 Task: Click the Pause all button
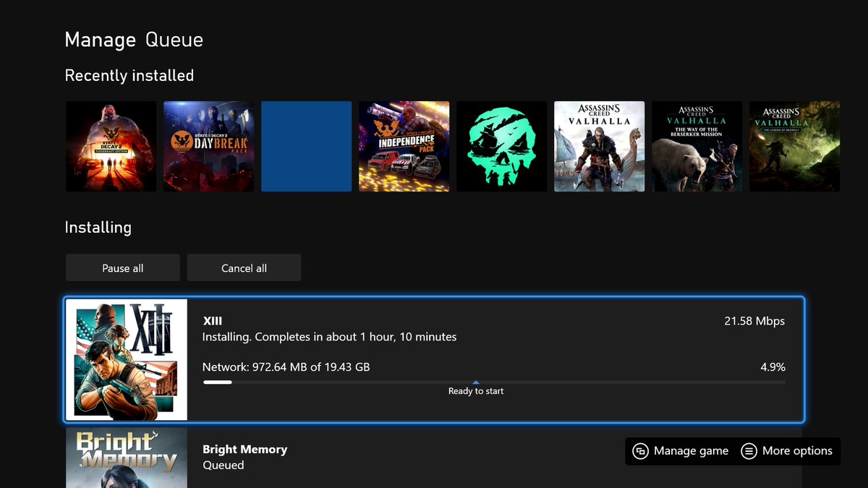[123, 267]
